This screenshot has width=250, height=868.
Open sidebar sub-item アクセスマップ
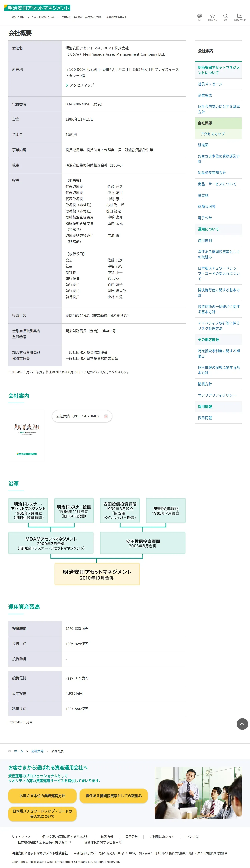pos(218,134)
